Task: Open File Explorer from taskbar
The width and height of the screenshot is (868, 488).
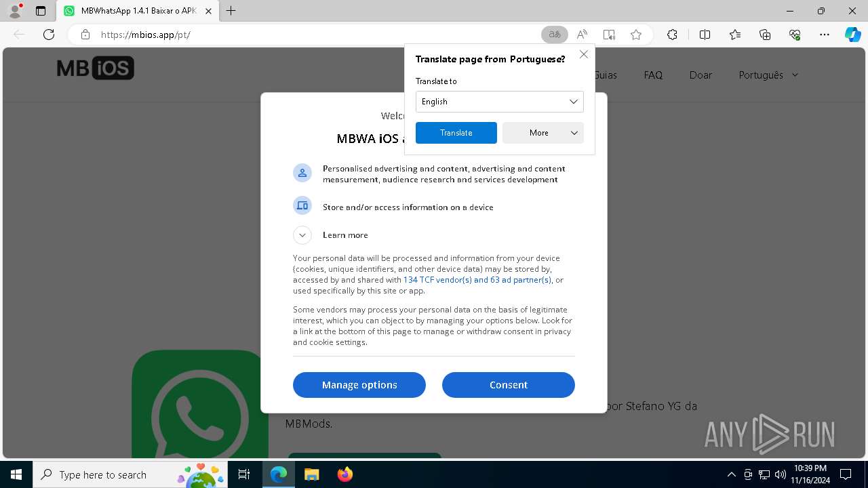Action: [x=311, y=474]
